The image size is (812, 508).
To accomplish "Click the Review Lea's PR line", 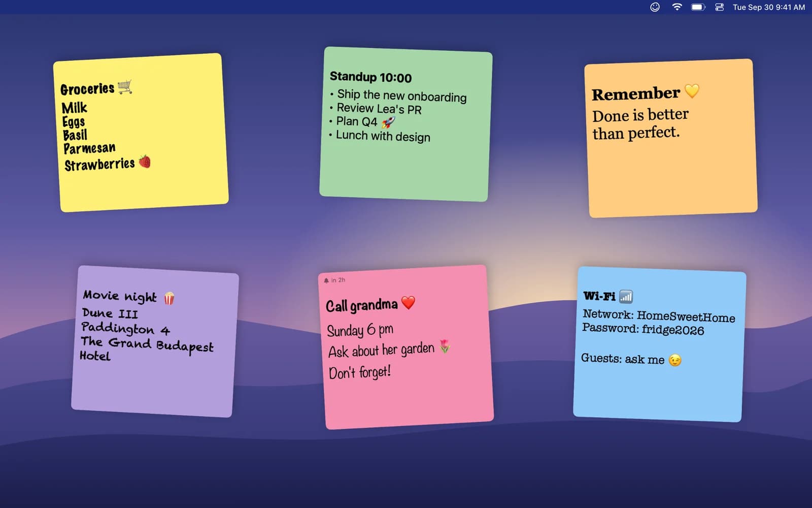I will tap(375, 109).
